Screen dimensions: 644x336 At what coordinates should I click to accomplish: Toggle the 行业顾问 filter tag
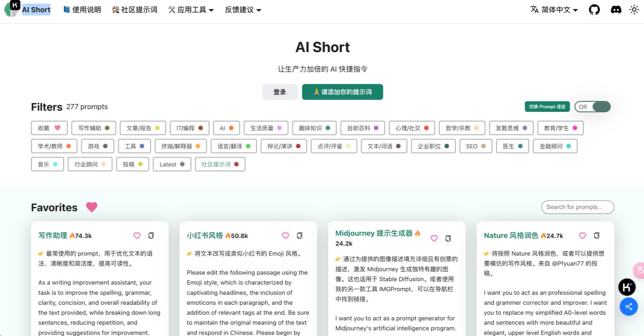coord(90,164)
